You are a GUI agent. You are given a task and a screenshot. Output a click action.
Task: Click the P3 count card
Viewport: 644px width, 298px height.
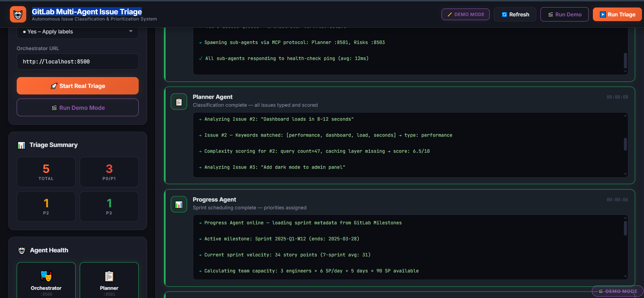[109, 207]
